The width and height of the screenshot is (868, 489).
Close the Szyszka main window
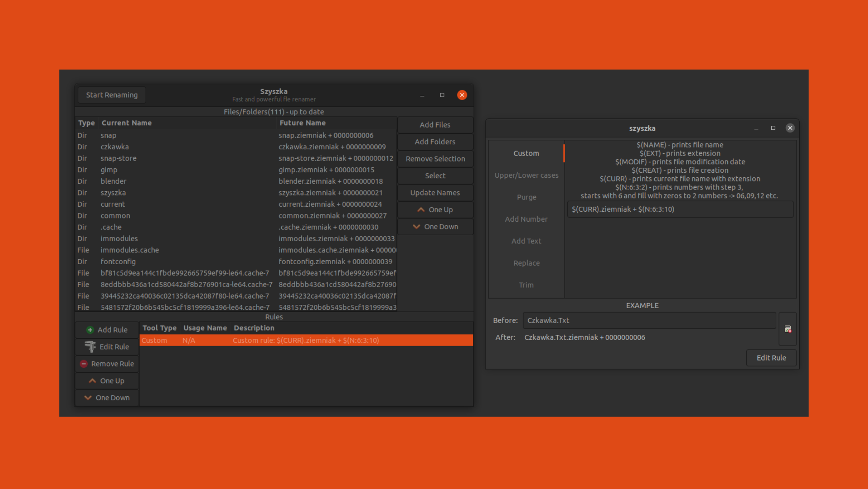(x=462, y=95)
